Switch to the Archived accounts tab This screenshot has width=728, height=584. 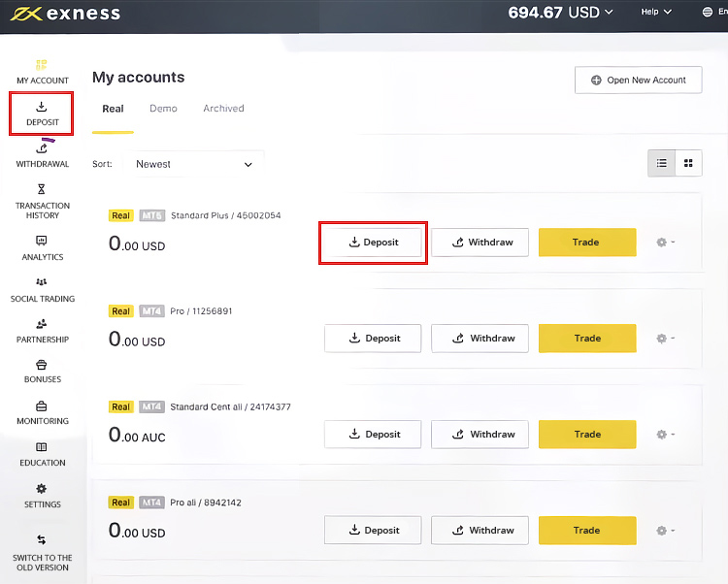223,109
